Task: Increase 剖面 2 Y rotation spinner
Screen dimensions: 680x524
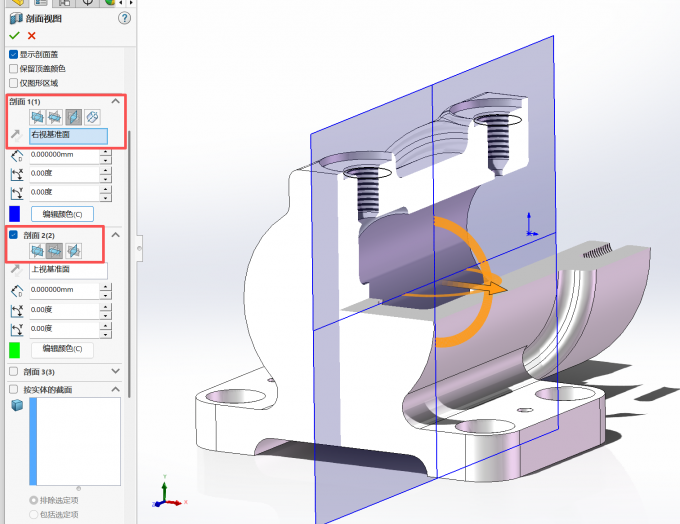Action: click(106, 326)
